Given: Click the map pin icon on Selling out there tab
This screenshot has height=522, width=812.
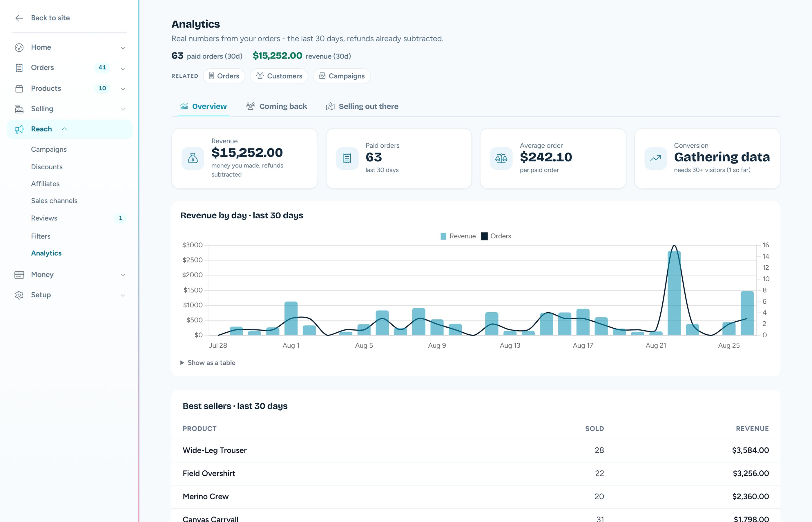Looking at the screenshot, I should coord(330,106).
